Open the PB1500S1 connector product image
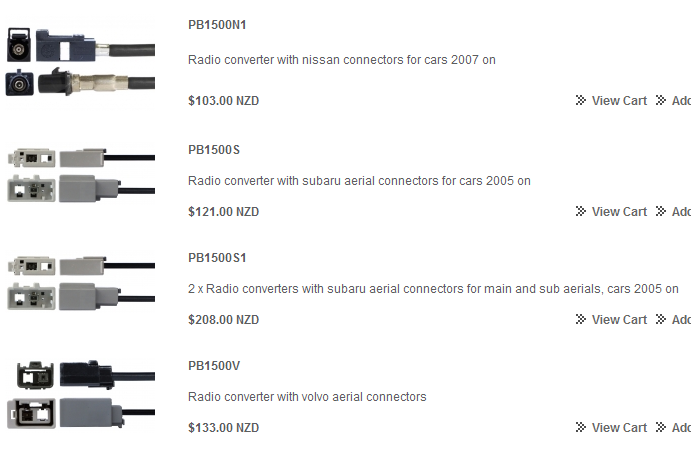 tap(80, 281)
